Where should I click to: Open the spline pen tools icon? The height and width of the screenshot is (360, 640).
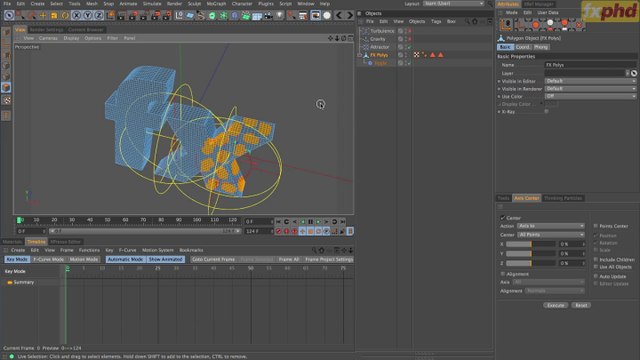pos(200,16)
